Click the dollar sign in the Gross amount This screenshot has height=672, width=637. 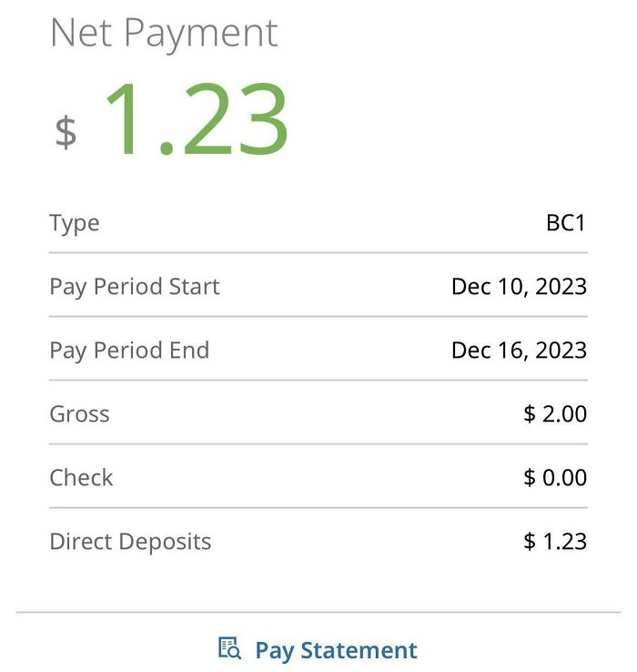[530, 414]
